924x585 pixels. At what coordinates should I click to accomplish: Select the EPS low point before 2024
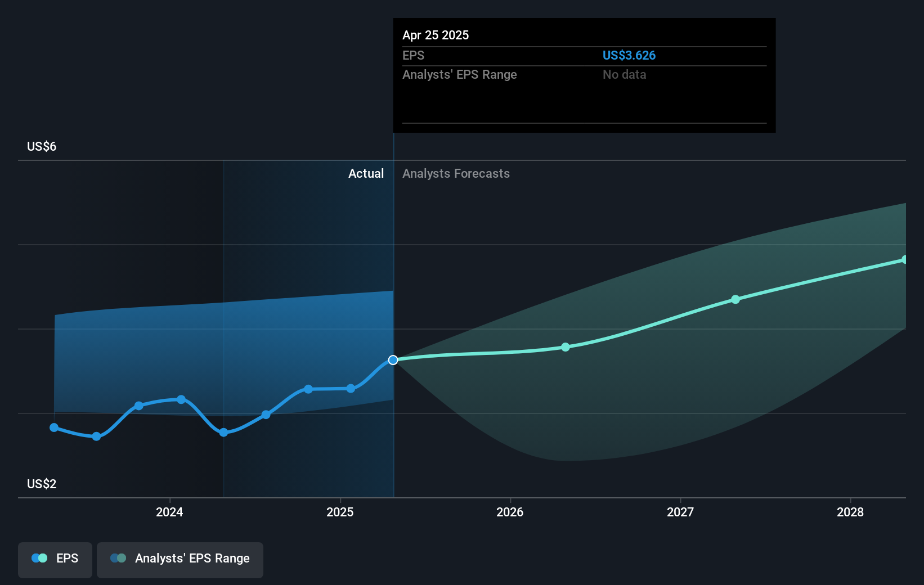click(x=96, y=436)
